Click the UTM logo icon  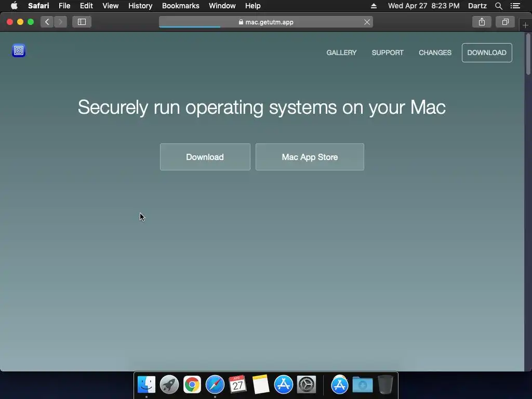[19, 50]
